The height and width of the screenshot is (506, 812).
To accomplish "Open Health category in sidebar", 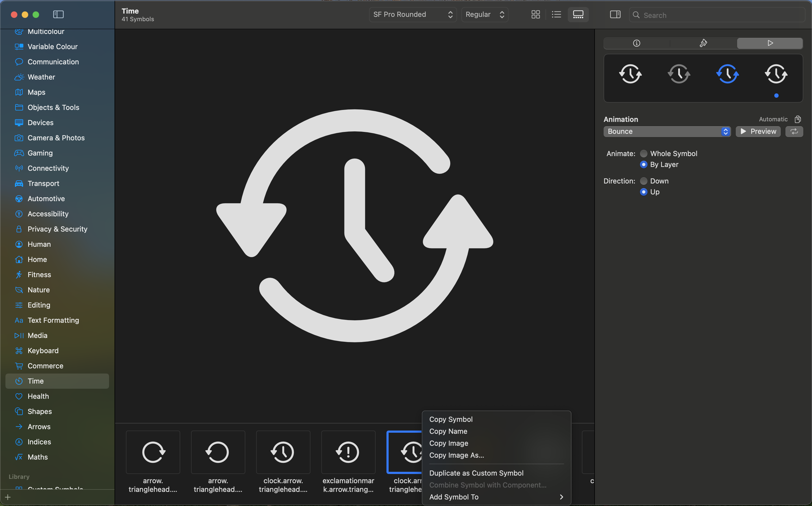I will click(57, 396).
